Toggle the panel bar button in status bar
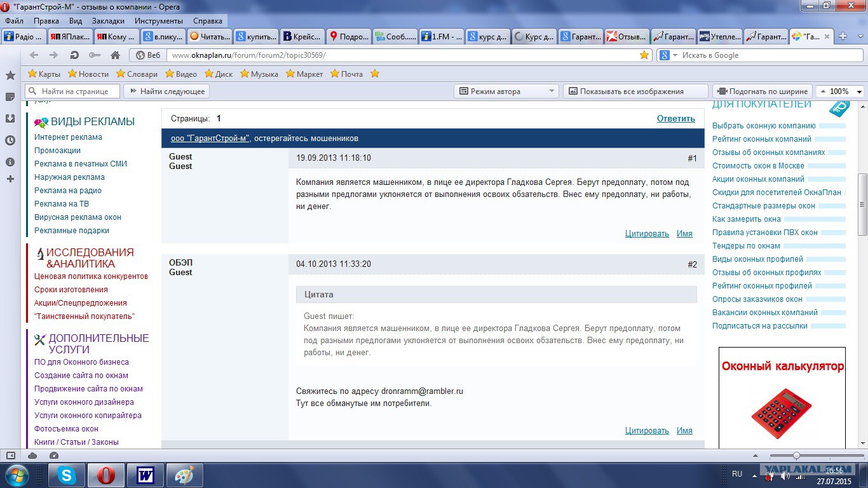Image resolution: width=868 pixels, height=488 pixels. [11, 456]
